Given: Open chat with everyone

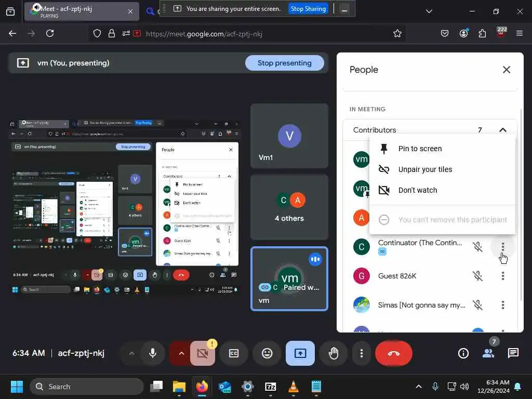Looking at the screenshot, I should 513,353.
